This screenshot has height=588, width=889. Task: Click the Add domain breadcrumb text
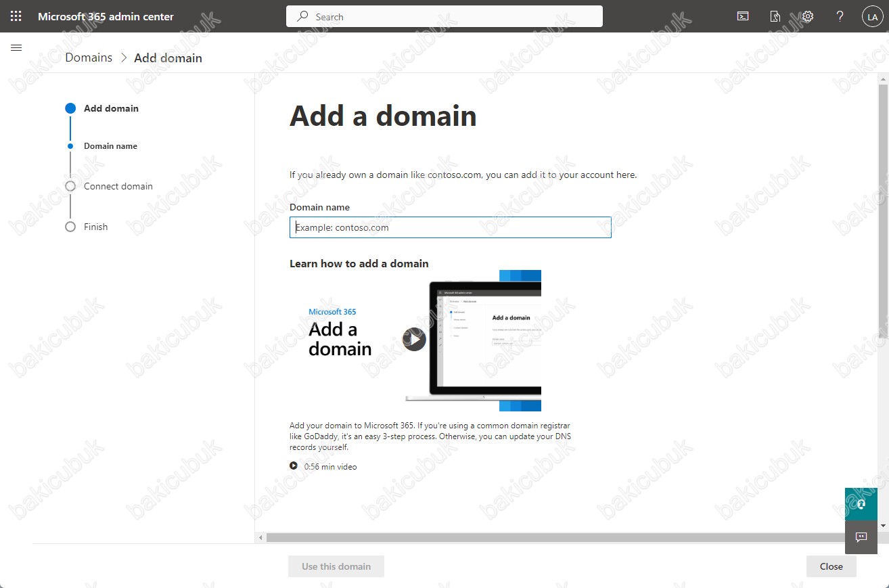[x=168, y=58]
